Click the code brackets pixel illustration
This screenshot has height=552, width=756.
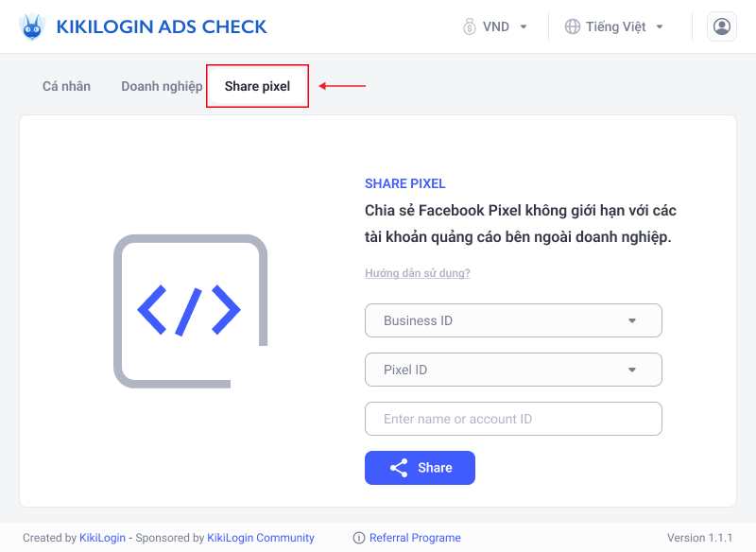[x=191, y=311]
